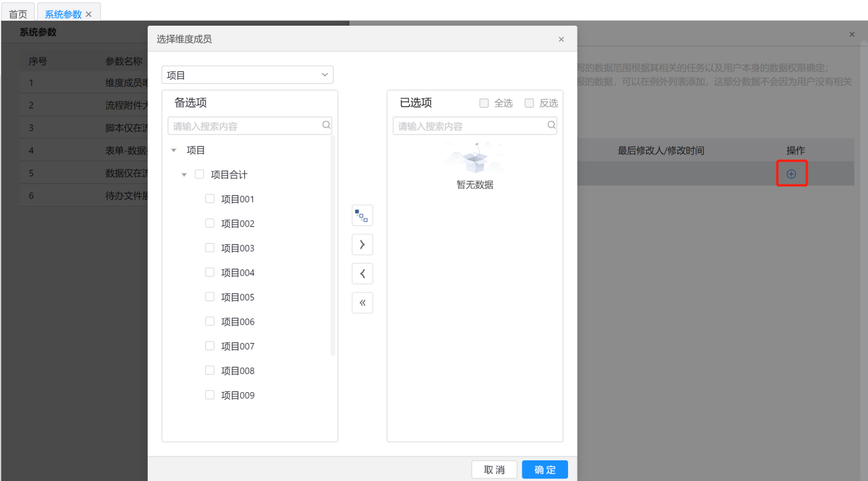Move selected items right with arrow button
The height and width of the screenshot is (481, 868).
point(362,244)
